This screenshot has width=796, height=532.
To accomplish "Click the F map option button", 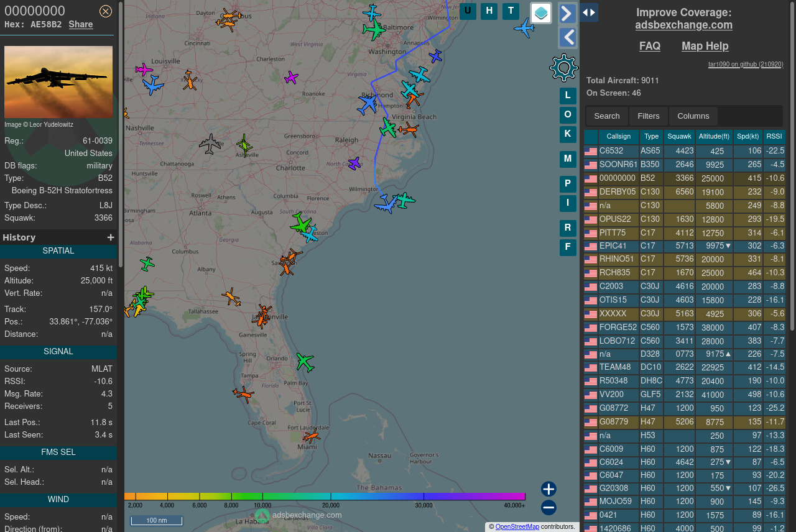I will click(568, 247).
